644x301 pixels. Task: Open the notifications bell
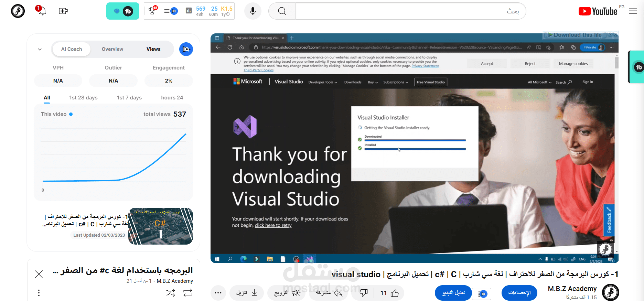click(42, 11)
